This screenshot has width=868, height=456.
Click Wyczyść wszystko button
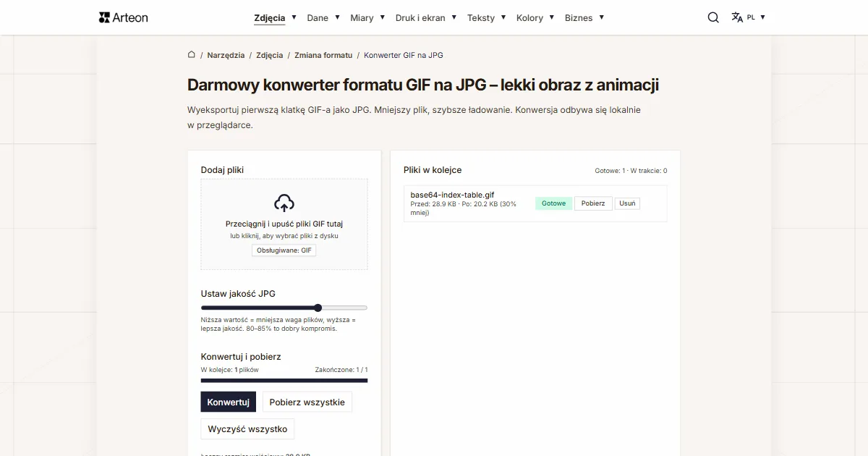pos(247,429)
